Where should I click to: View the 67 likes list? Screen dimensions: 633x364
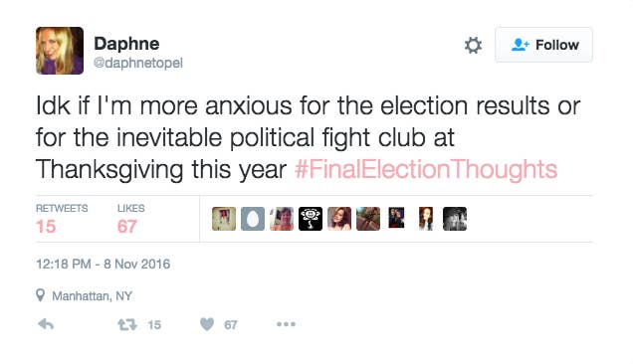130,220
